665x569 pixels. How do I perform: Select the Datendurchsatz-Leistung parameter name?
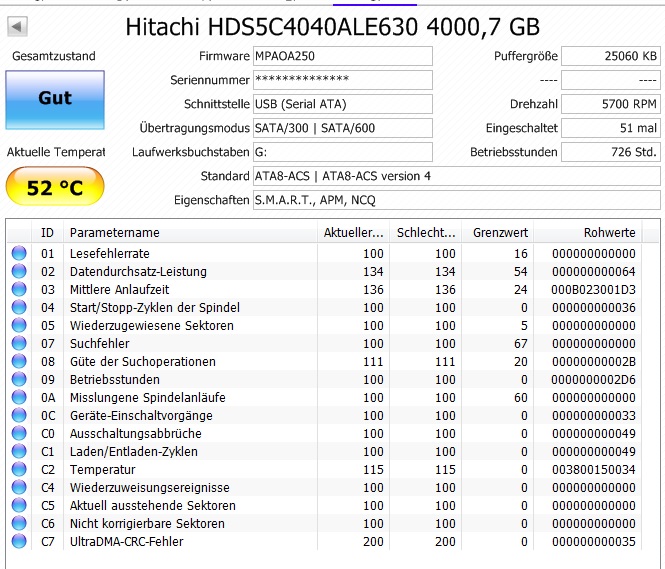click(138, 271)
